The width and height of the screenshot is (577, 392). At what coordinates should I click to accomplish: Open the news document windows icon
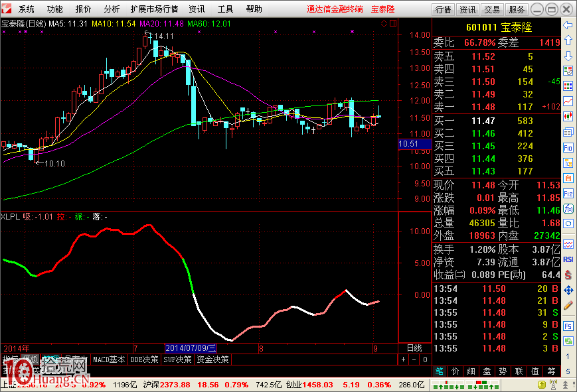(x=568, y=132)
